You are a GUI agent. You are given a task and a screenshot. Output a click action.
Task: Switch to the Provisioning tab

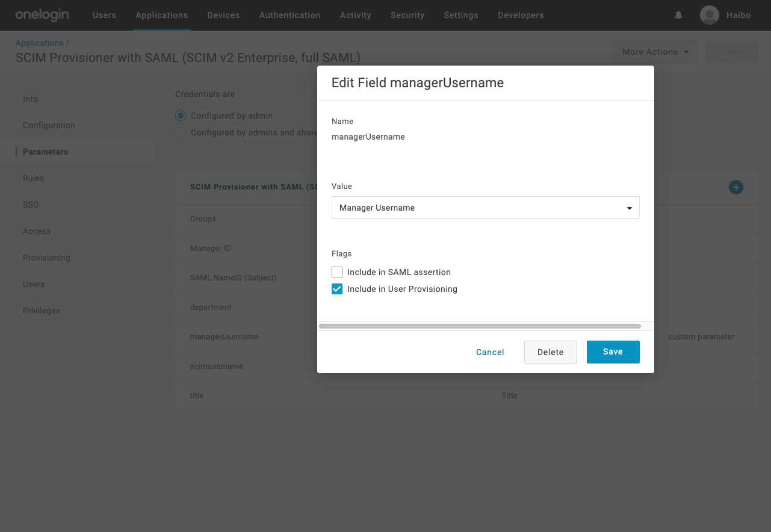tap(46, 258)
